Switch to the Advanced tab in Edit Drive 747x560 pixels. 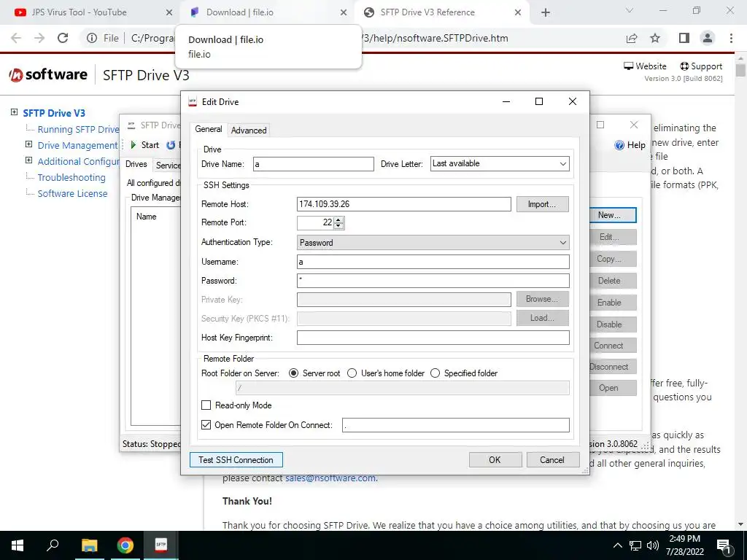point(249,130)
